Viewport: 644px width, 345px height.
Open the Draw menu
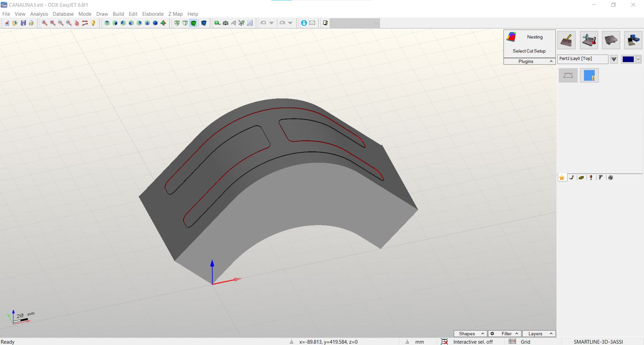102,14
